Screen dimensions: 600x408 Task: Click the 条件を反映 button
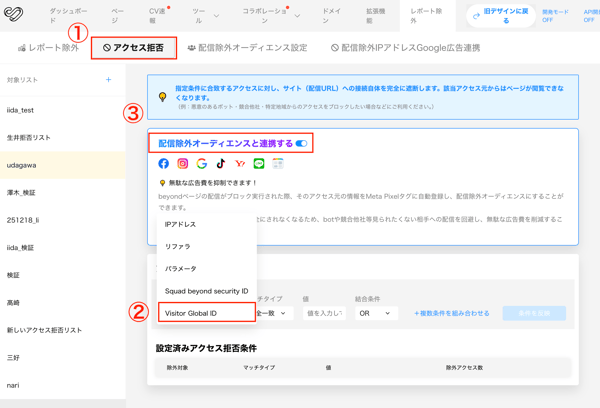(x=534, y=313)
